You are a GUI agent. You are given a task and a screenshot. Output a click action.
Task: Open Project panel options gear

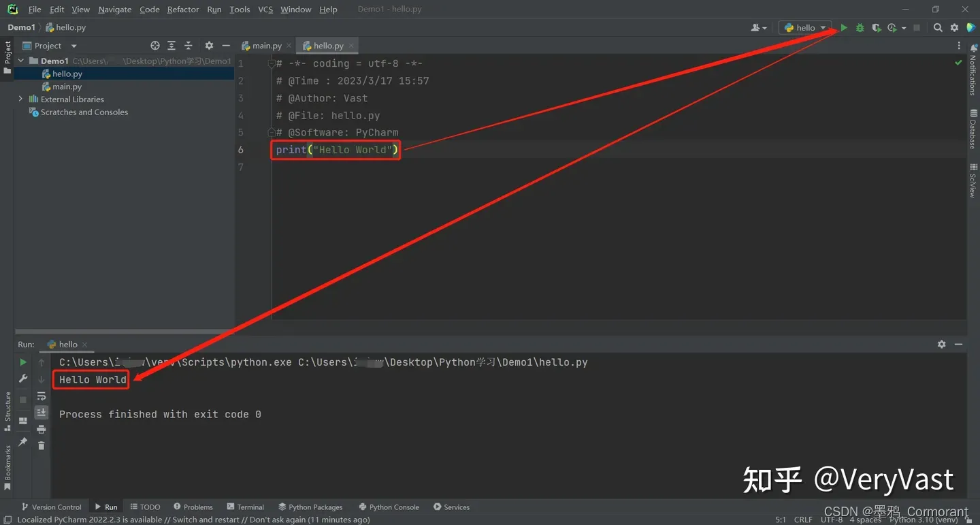pos(209,46)
